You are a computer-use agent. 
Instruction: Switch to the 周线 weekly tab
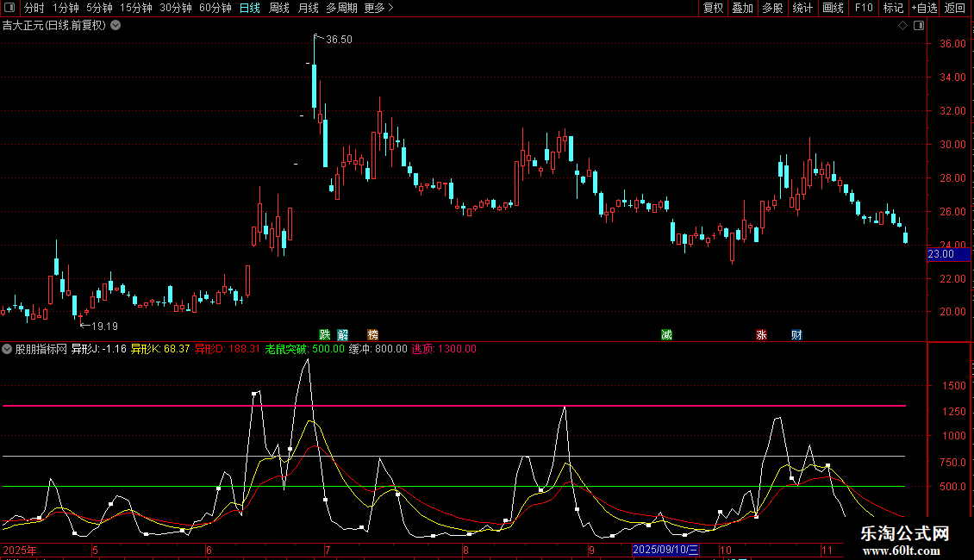(279, 8)
